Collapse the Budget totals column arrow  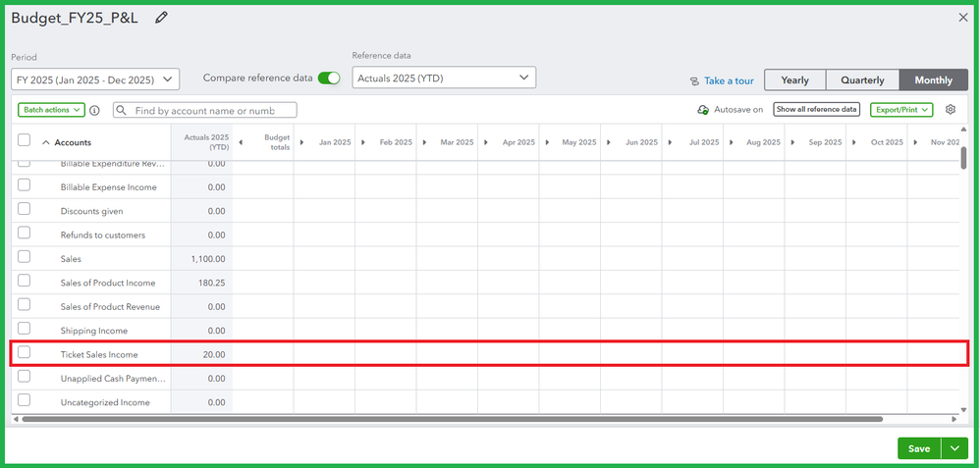tap(241, 142)
